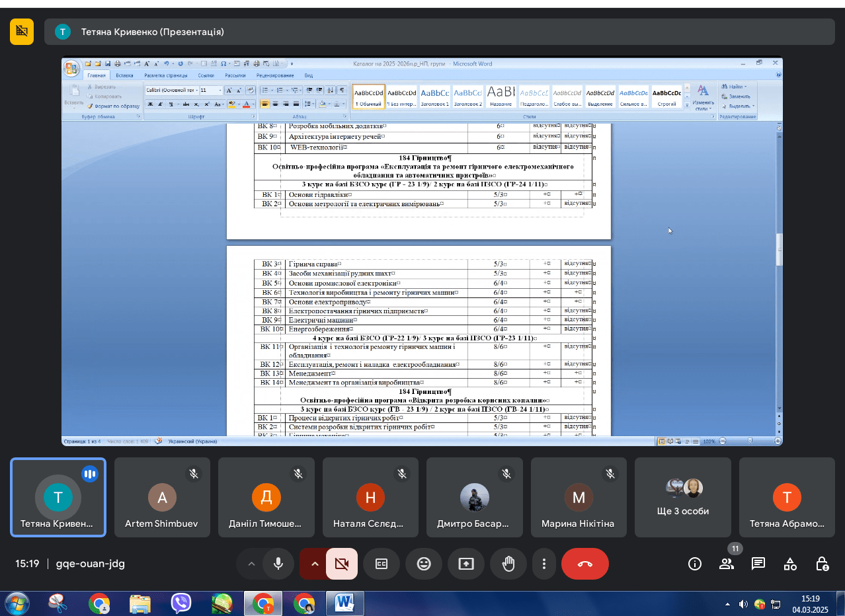Open the activities shapes icon
Screen dimensions: 845x616
[x=790, y=564]
